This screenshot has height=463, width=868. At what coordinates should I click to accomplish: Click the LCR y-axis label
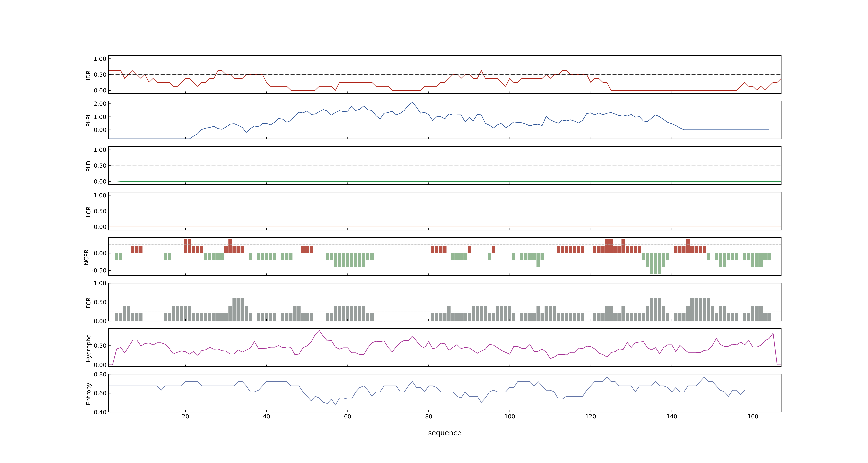coord(88,212)
